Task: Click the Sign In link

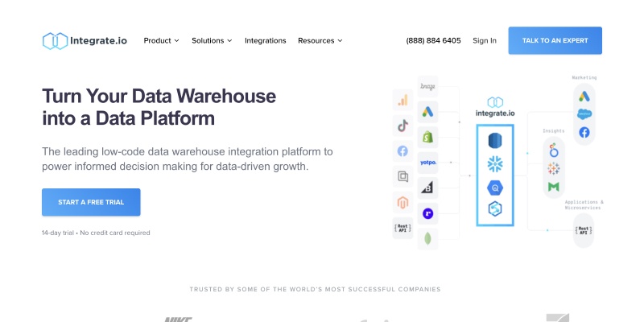Action: point(485,41)
